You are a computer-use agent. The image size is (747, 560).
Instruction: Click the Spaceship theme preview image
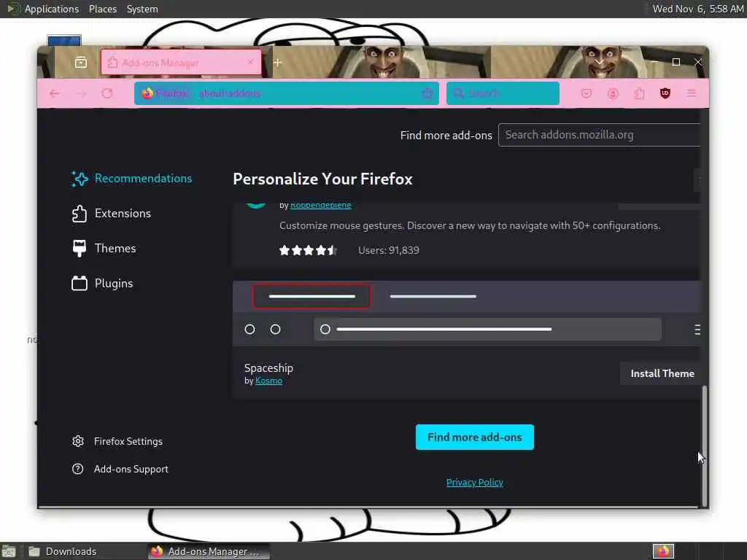click(x=466, y=314)
